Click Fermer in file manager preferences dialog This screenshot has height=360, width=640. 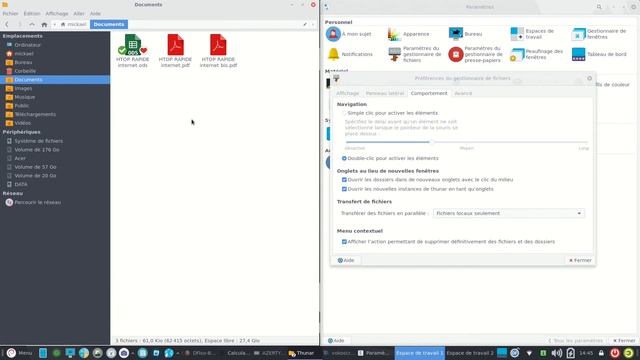click(580, 260)
